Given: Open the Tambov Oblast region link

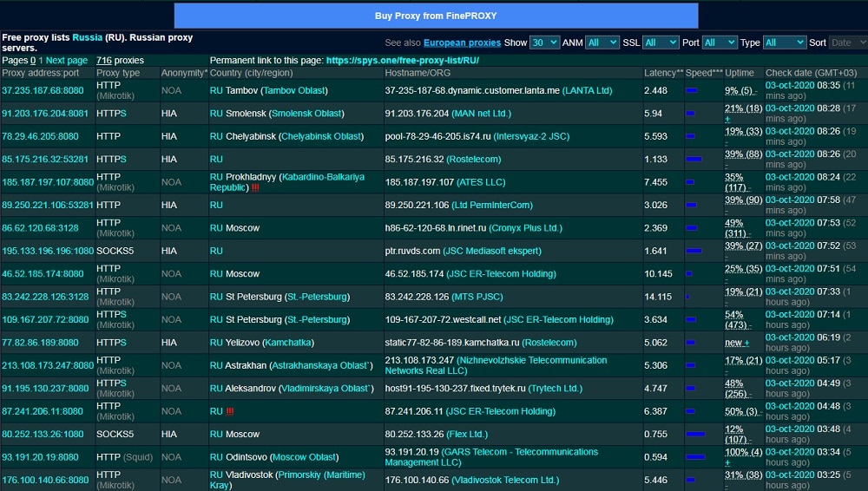Looking at the screenshot, I should [294, 90].
